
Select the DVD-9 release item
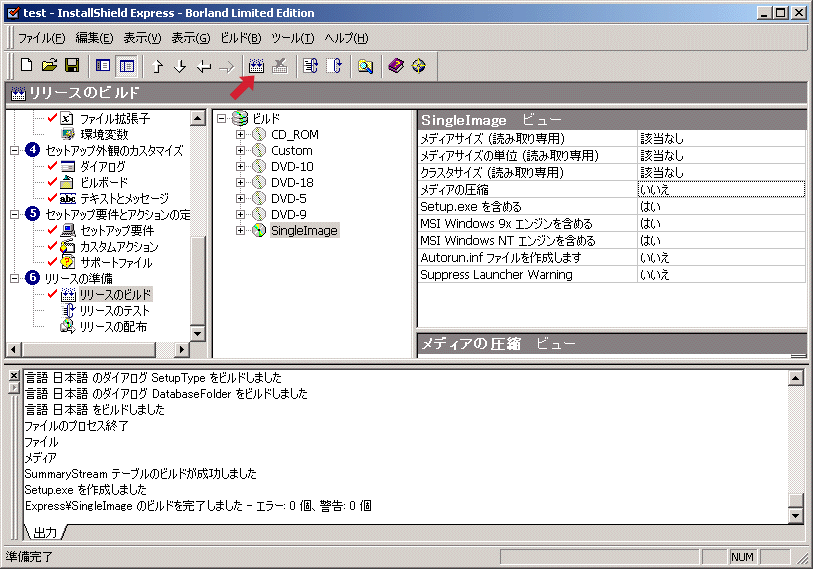[289, 214]
